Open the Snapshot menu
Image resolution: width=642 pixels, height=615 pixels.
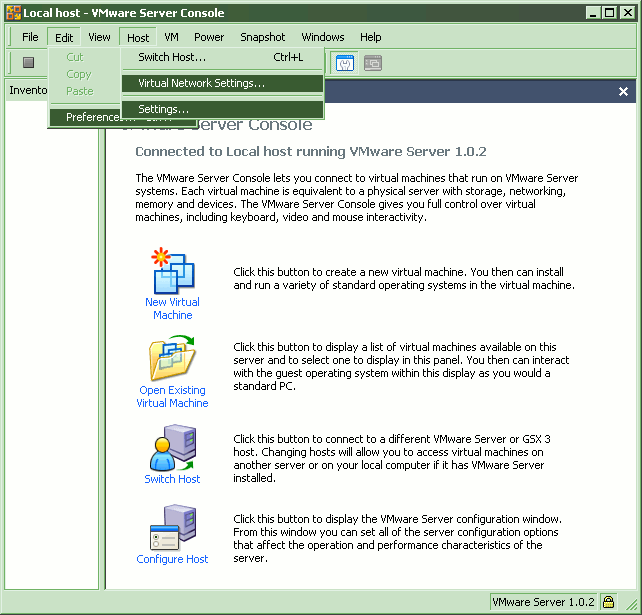tap(262, 37)
